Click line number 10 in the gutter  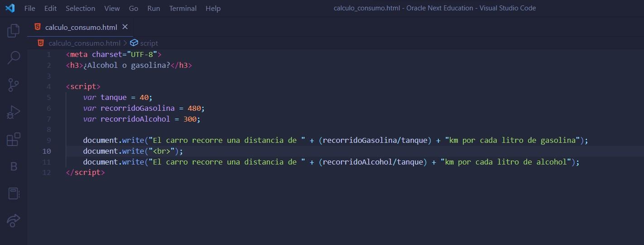tap(47, 151)
